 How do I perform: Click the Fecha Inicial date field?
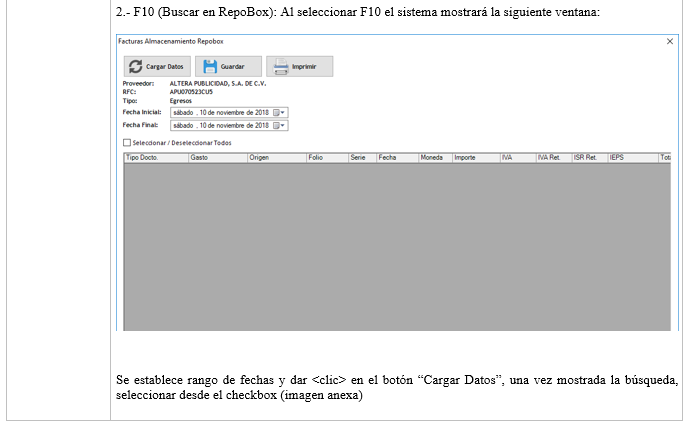pos(229,113)
